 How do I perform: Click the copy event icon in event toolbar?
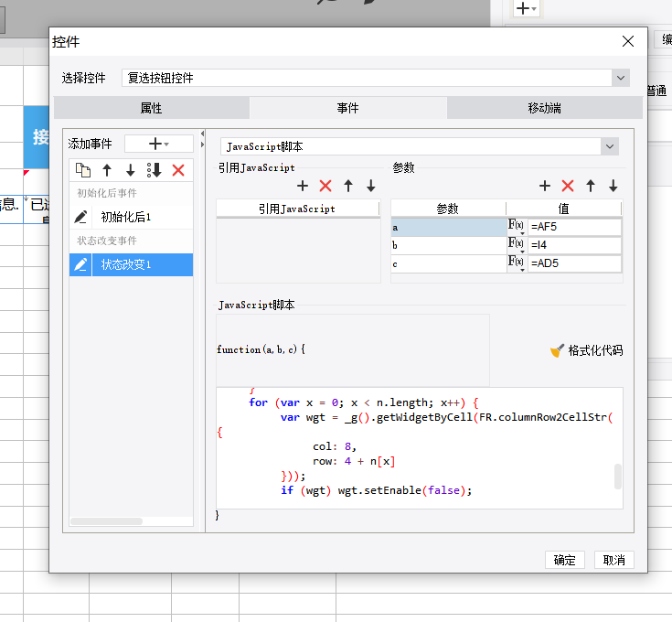[x=83, y=170]
